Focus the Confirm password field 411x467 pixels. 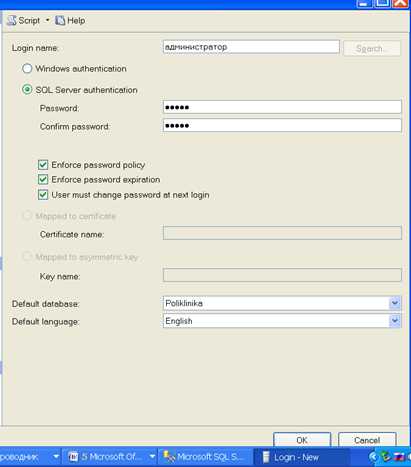[x=282, y=126]
